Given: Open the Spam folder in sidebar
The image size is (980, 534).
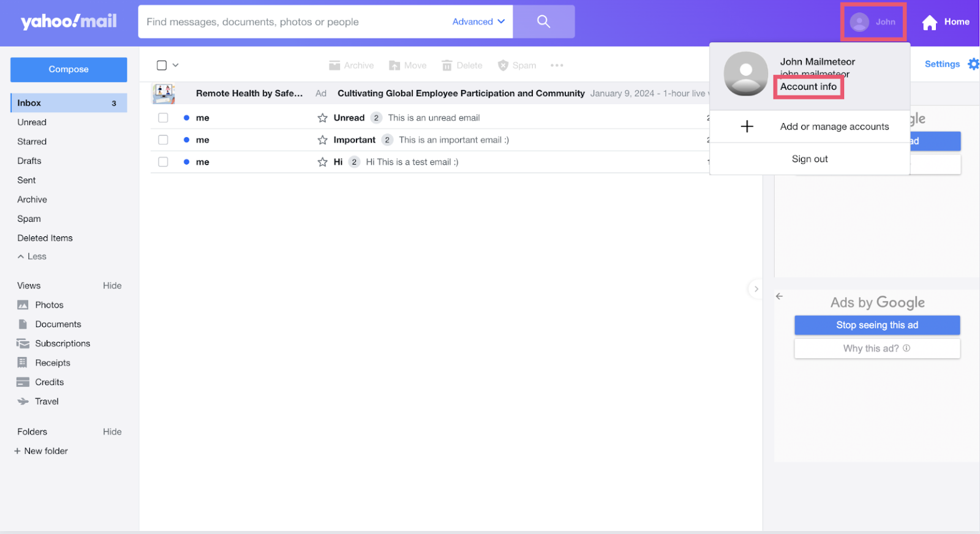Looking at the screenshot, I should coord(29,219).
